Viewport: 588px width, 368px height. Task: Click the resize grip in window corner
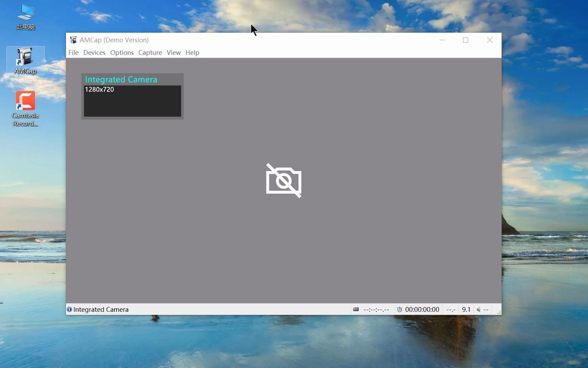[499, 312]
